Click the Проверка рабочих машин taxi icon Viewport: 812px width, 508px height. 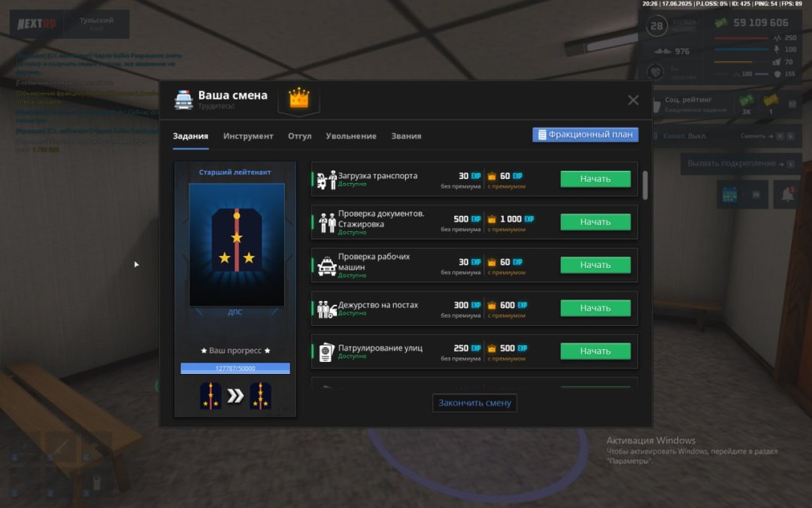327,266
